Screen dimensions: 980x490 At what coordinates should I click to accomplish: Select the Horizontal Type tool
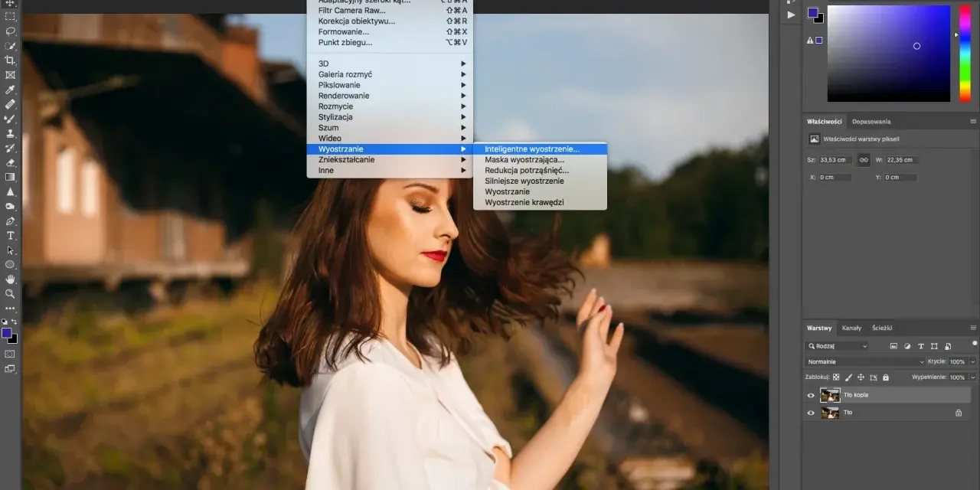click(10, 235)
